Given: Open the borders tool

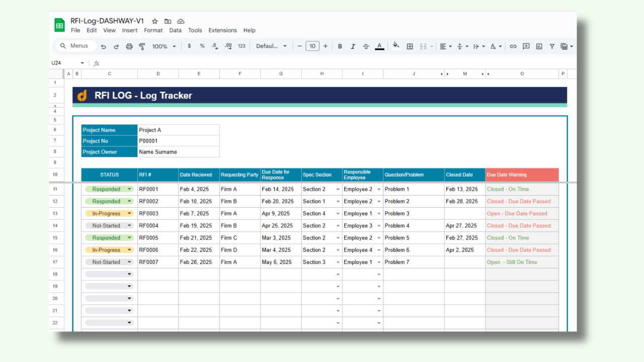Looking at the screenshot, I should [410, 46].
